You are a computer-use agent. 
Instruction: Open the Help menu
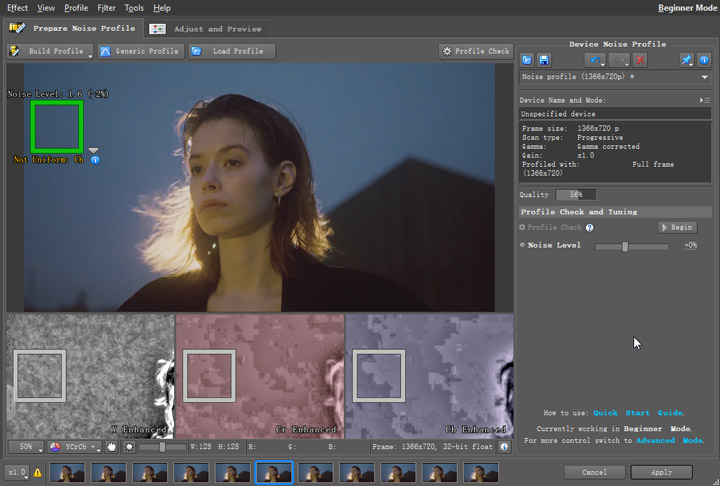click(162, 8)
